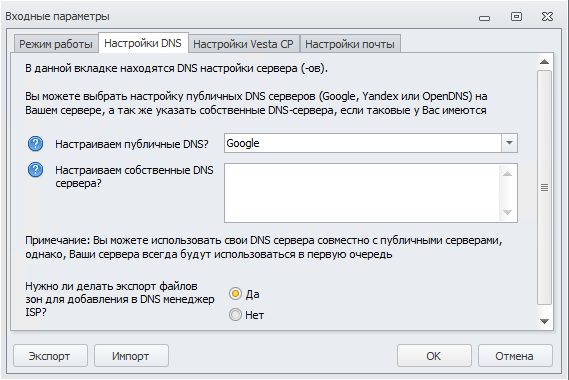Screen dimensions: 569x380
Task: Click help icon next to публичные DNS question
Action: tap(36, 144)
